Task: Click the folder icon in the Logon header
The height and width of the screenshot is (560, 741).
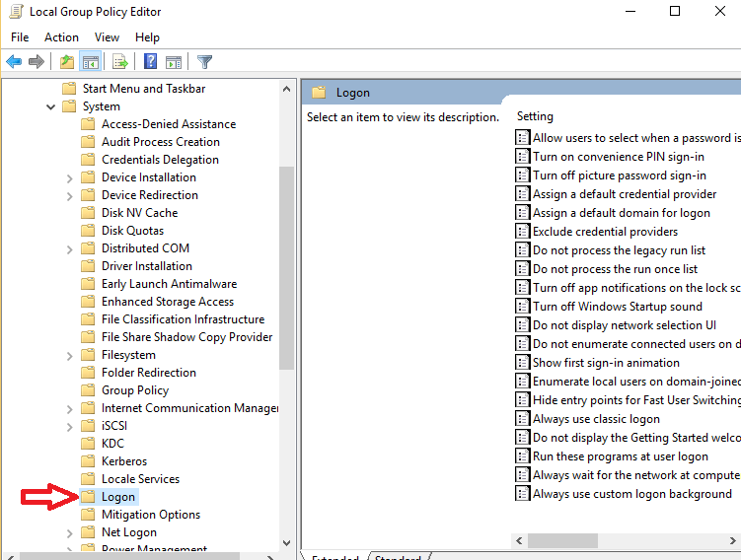Action: click(x=319, y=92)
